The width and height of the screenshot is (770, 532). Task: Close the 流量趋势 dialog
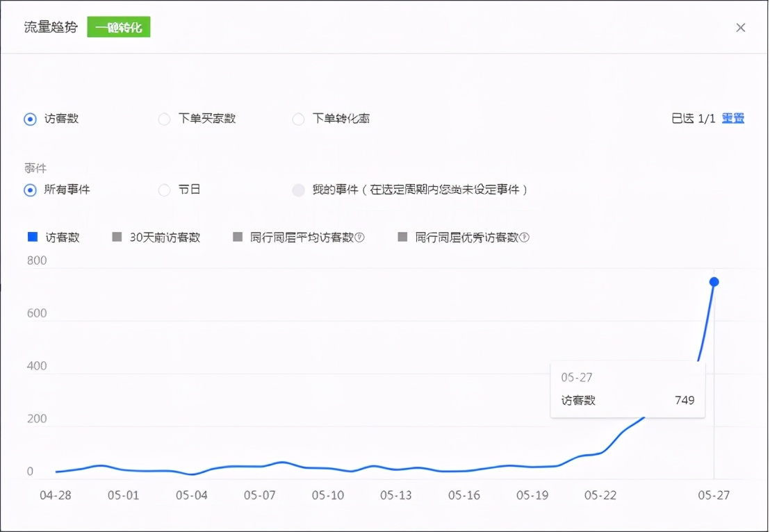point(741,27)
